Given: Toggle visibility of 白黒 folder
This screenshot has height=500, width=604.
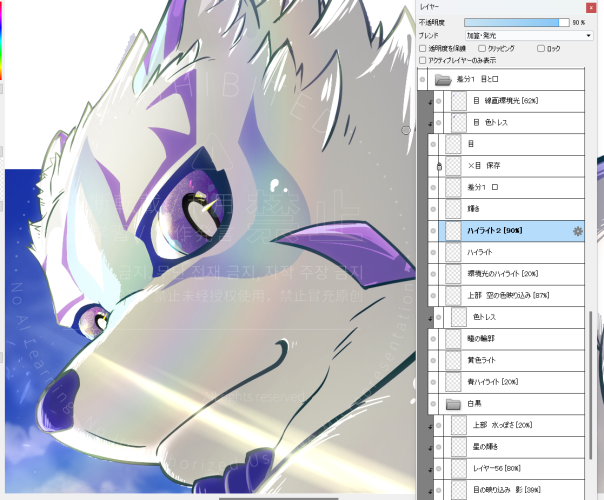Looking at the screenshot, I should point(433,404).
